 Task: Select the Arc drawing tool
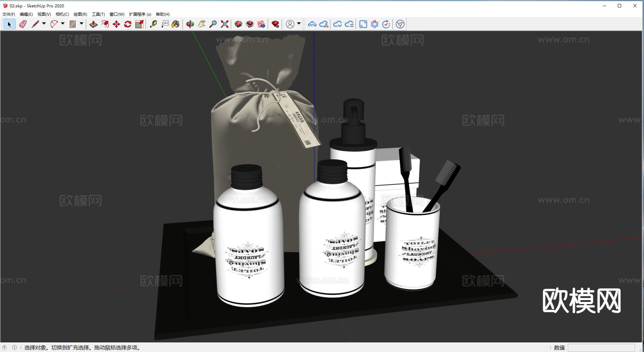(54, 24)
